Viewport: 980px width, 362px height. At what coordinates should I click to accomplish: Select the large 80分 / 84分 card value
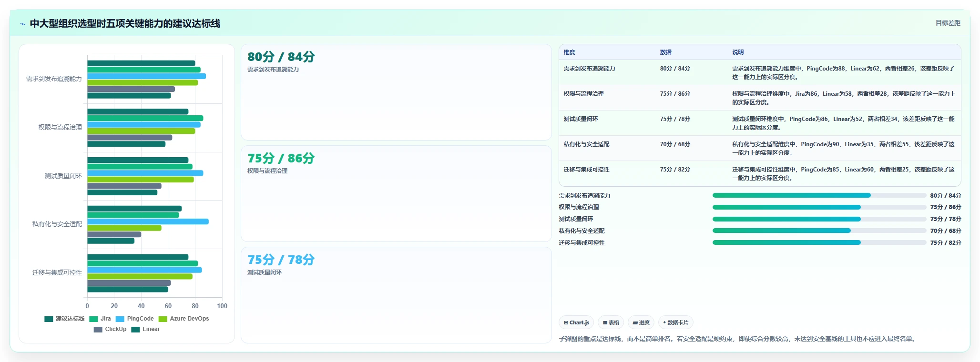click(281, 57)
